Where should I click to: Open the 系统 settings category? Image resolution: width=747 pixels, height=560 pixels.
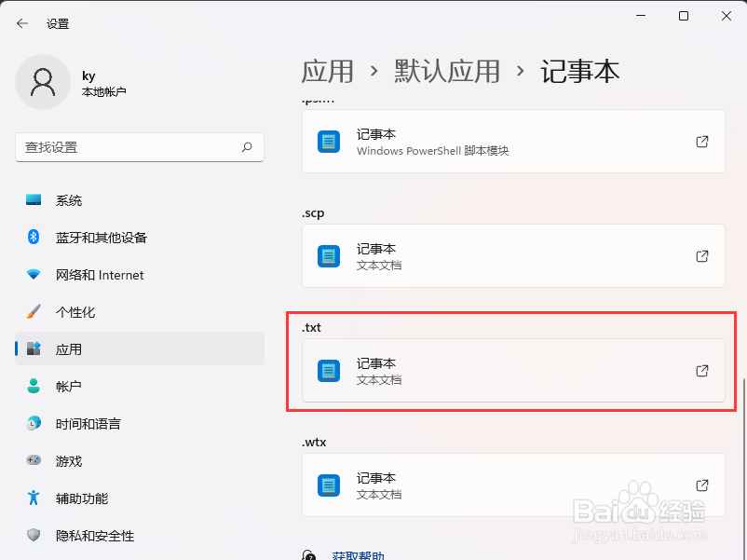(x=69, y=200)
